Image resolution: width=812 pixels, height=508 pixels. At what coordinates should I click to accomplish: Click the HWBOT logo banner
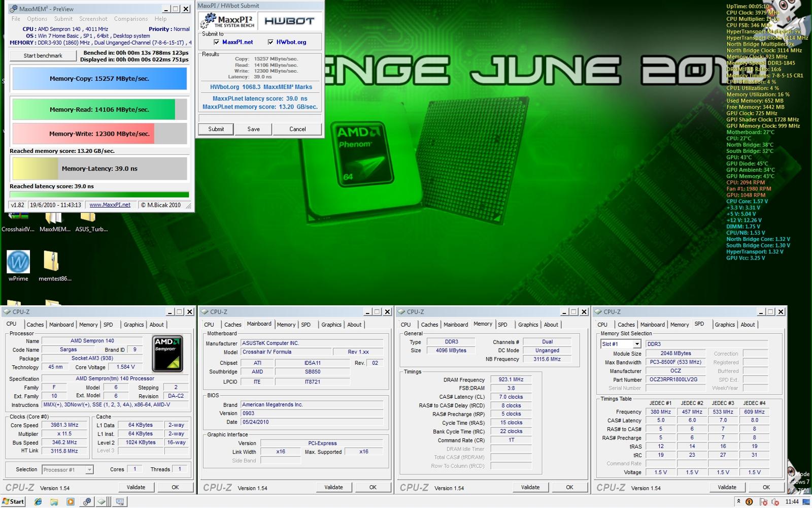point(290,21)
